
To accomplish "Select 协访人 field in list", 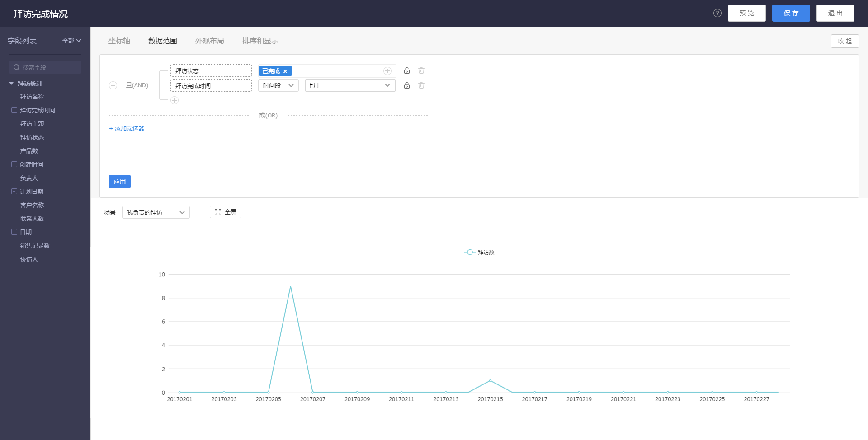I will pos(29,259).
